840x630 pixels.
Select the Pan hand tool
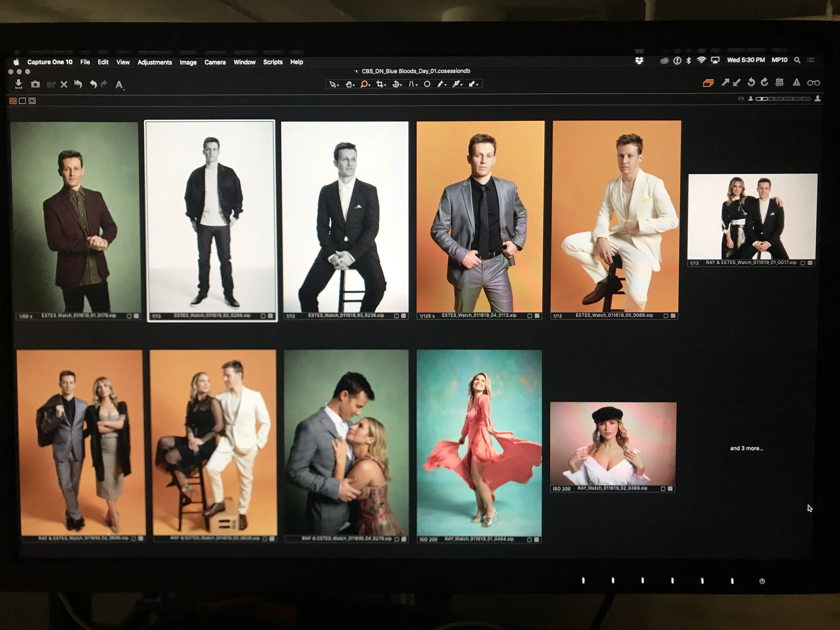click(x=349, y=84)
